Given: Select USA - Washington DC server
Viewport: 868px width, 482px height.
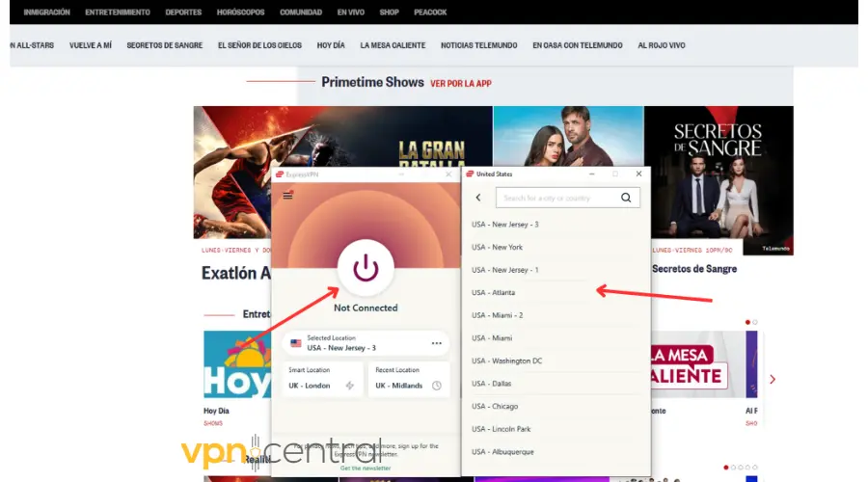Looking at the screenshot, I should [556, 361].
